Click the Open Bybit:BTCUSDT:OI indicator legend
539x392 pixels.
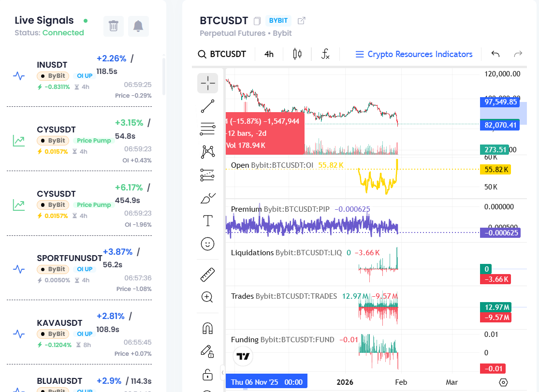[287, 165]
